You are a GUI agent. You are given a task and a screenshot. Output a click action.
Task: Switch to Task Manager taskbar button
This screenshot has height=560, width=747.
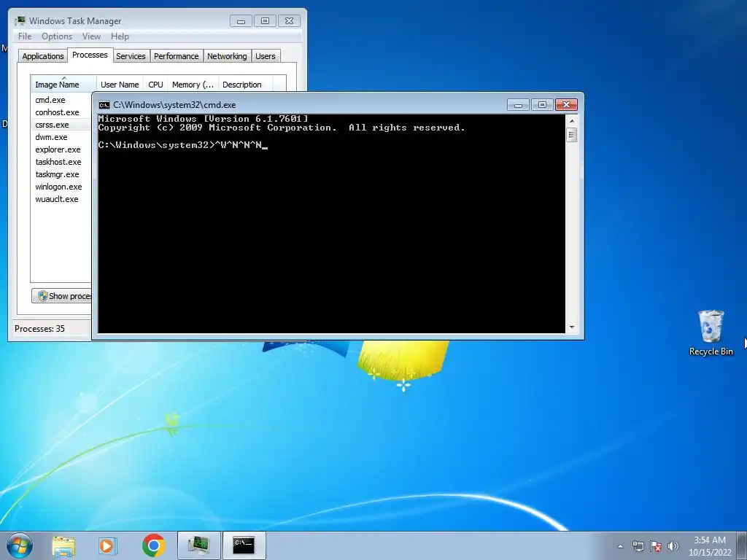(199, 545)
